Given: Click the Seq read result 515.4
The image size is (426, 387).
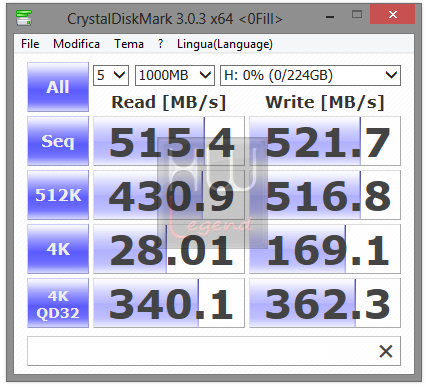Looking at the screenshot, I should pos(169,141).
